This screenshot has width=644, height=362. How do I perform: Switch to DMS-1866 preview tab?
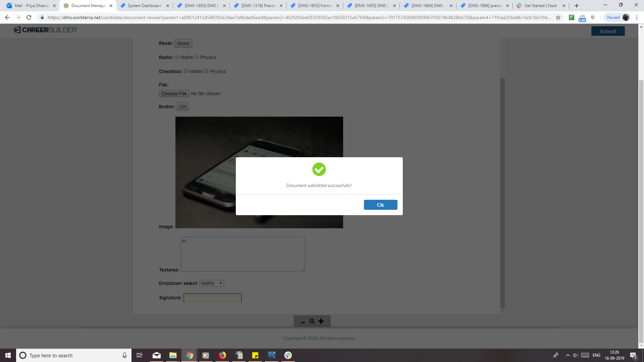pos(485,6)
